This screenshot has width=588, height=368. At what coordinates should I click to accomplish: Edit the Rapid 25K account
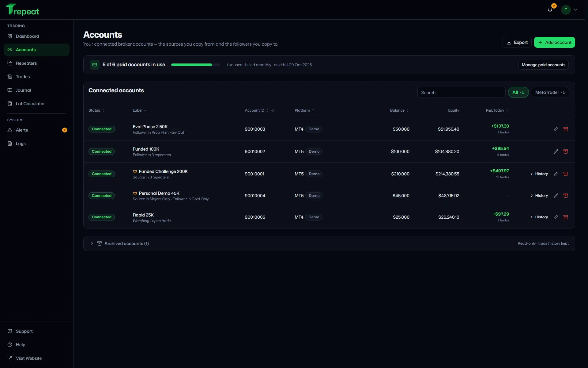tap(556, 217)
